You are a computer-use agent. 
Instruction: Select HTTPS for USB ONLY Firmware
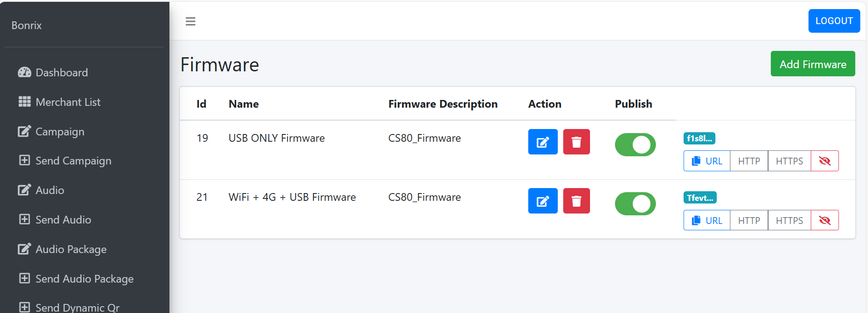(789, 161)
